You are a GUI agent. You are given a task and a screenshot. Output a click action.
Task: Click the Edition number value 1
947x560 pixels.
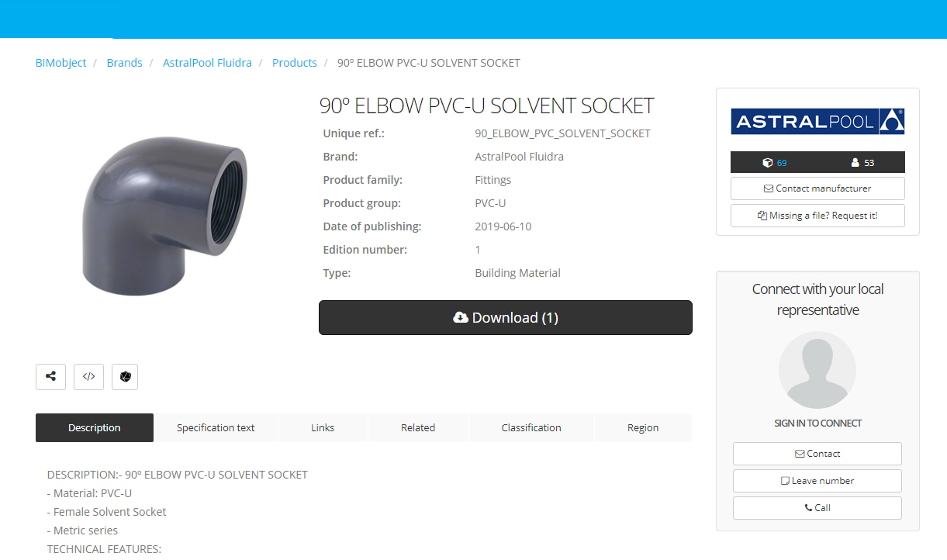[x=478, y=250]
